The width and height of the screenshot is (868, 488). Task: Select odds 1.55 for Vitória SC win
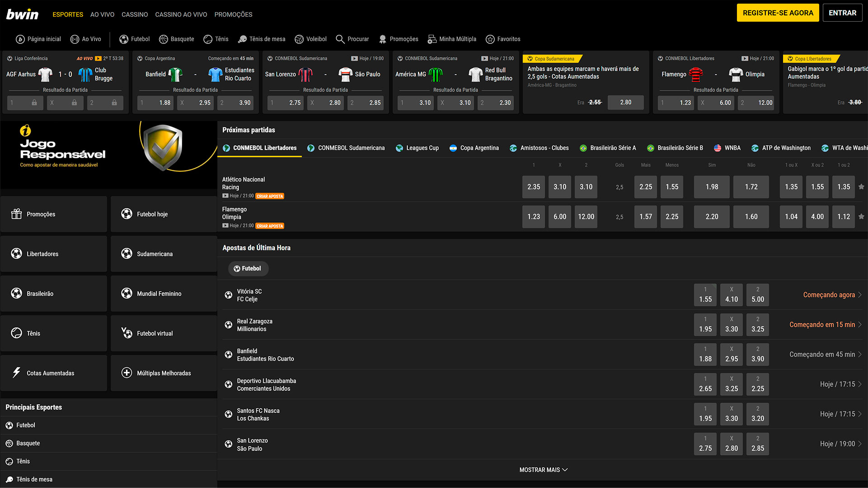coord(705,295)
